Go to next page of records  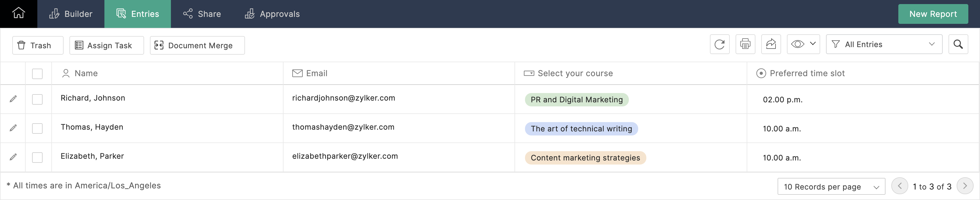965,186
